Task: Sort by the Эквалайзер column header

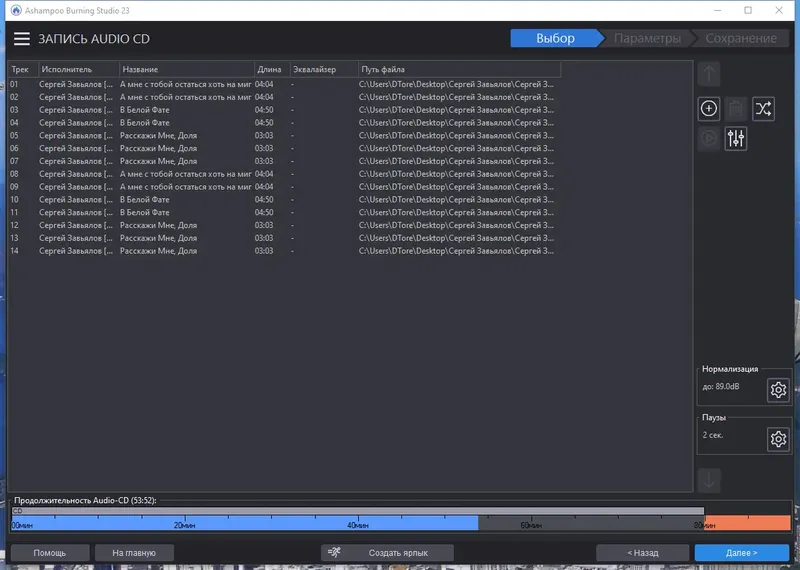Action: 324,69
